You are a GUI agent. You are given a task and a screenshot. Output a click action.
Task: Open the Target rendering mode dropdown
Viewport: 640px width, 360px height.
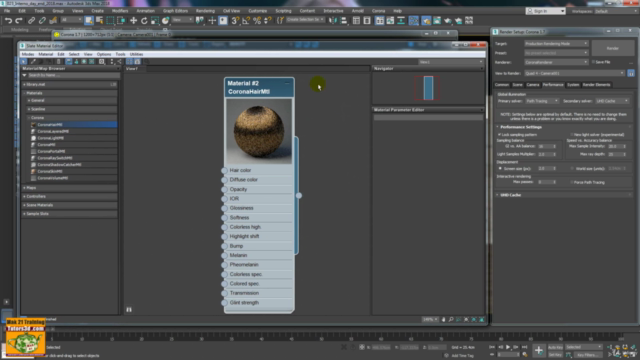pyautogui.click(x=556, y=44)
